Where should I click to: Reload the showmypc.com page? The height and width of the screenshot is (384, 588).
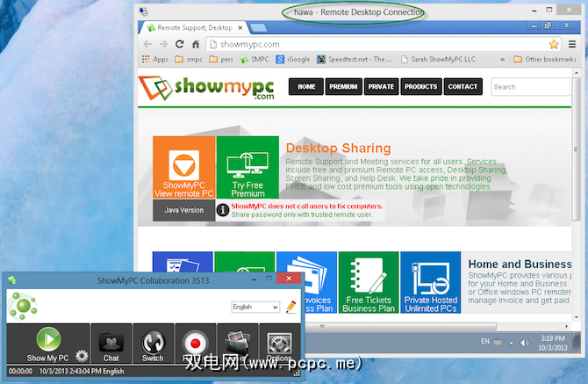[x=180, y=44]
